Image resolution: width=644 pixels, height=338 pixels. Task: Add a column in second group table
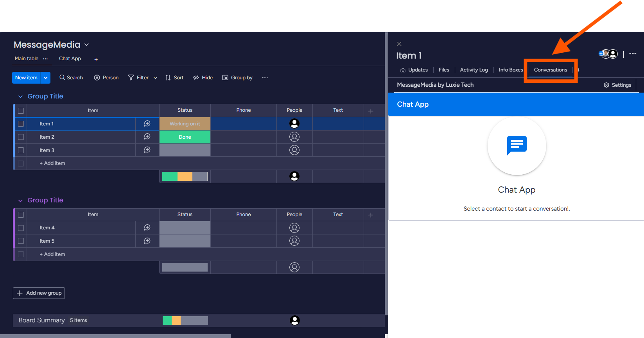click(x=371, y=215)
